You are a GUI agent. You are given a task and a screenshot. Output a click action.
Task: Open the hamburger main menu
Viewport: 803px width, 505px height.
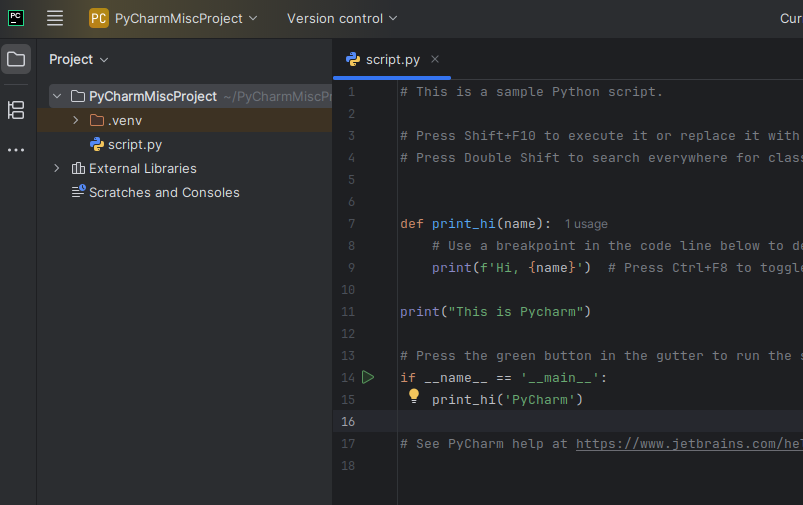[55, 18]
